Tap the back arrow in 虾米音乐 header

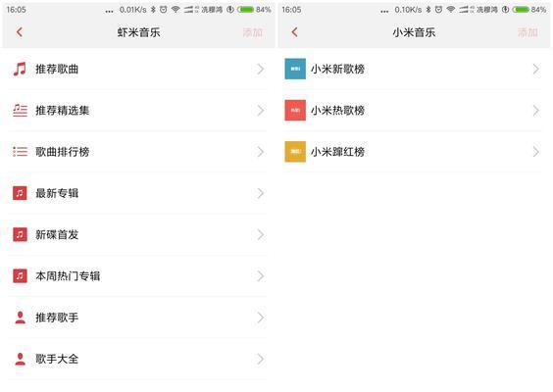[x=20, y=32]
